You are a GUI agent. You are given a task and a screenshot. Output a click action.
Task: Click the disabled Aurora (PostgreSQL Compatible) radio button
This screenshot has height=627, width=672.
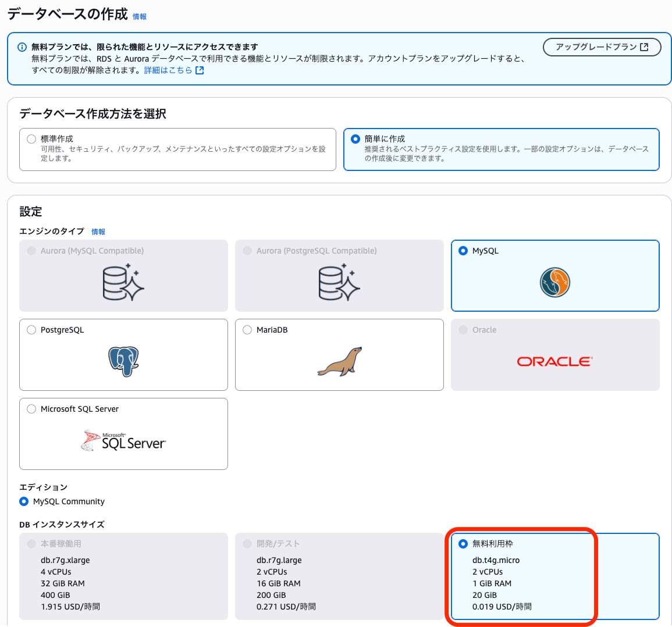247,251
